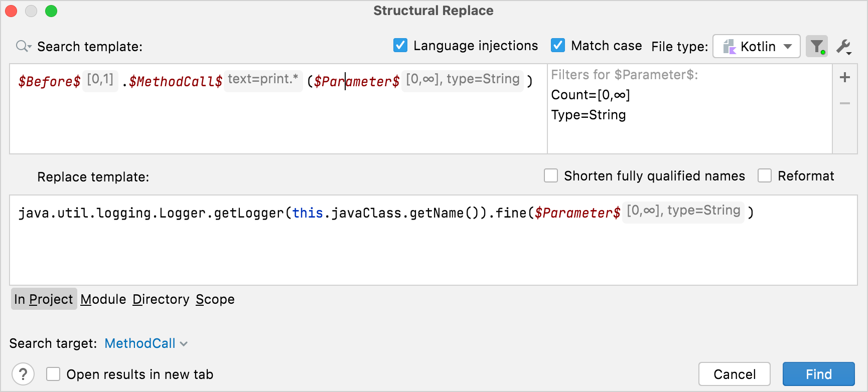Image resolution: width=868 pixels, height=392 pixels.
Task: Click the $MethodCall$ variable in search template
Action: coord(176,81)
